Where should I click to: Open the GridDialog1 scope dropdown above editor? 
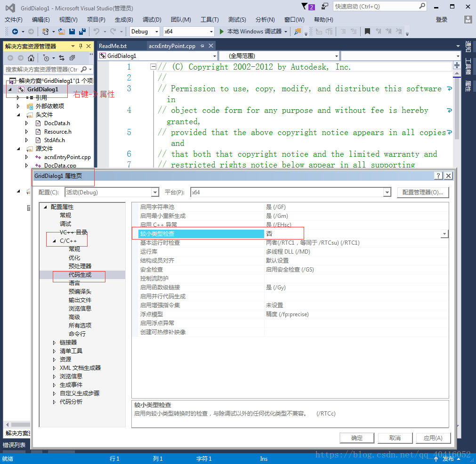(x=215, y=56)
